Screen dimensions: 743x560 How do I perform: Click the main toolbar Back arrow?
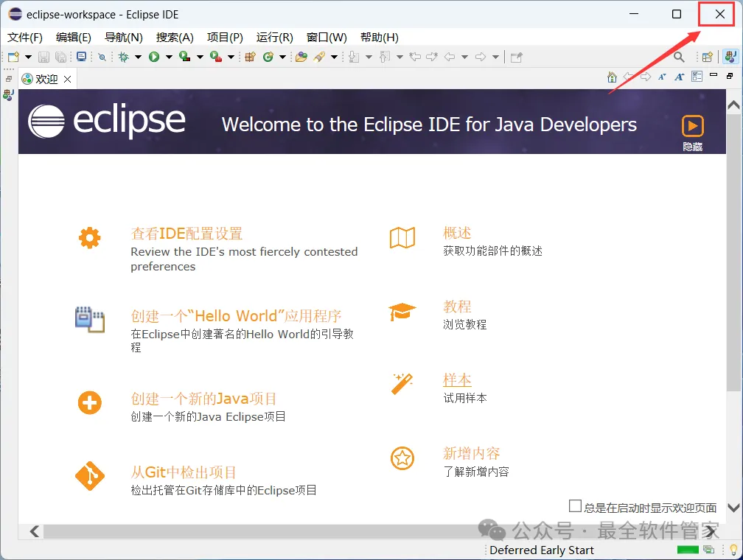pos(450,57)
